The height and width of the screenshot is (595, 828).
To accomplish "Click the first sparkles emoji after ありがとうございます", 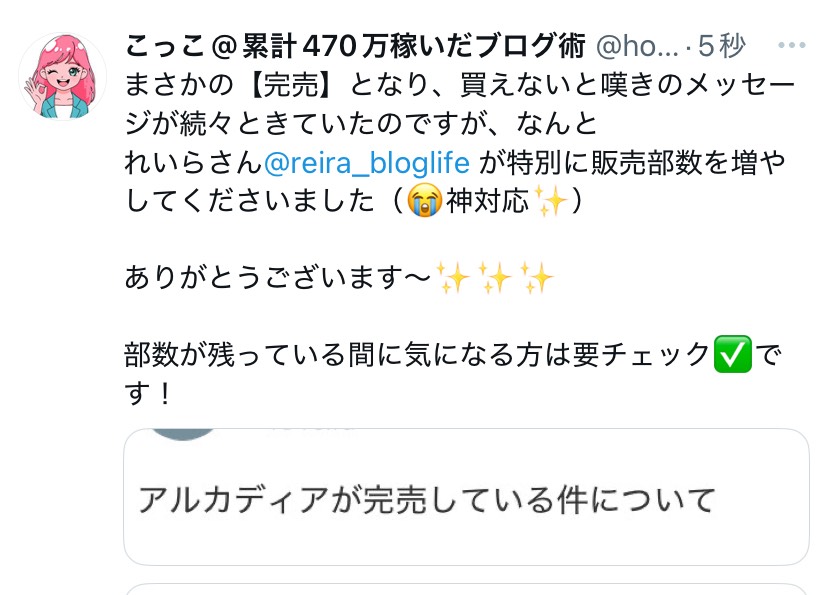I will click(453, 278).
